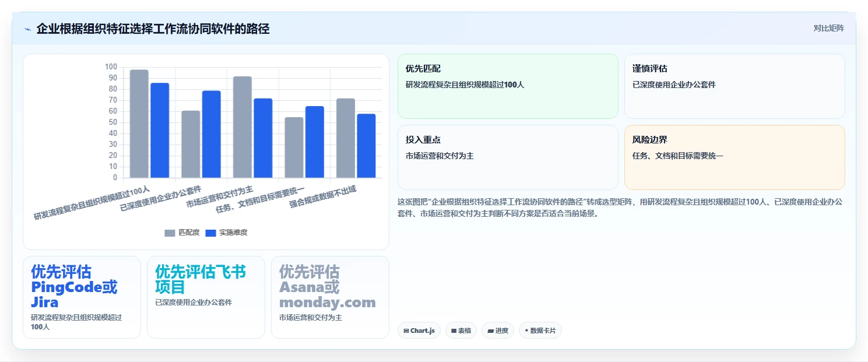The image size is (868, 362).
Task: Click the chart axis label 已深度使用企业办公套件
Action: point(160,198)
